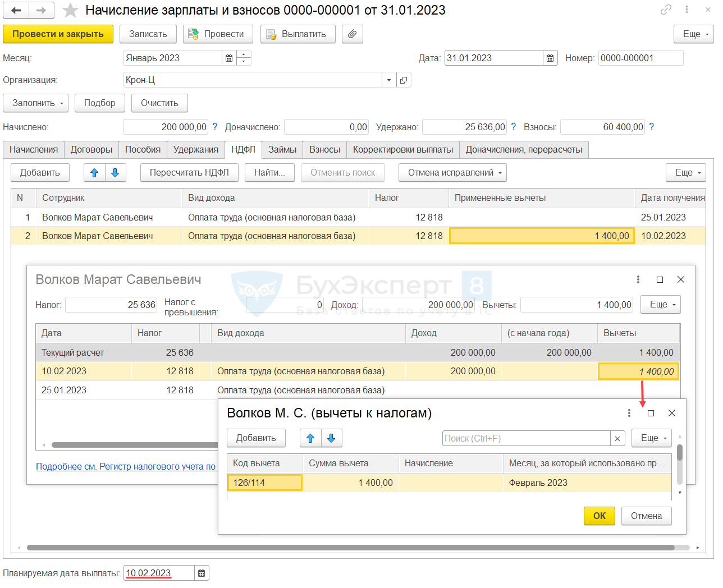Increase month with stepper up arrow

(244, 54)
